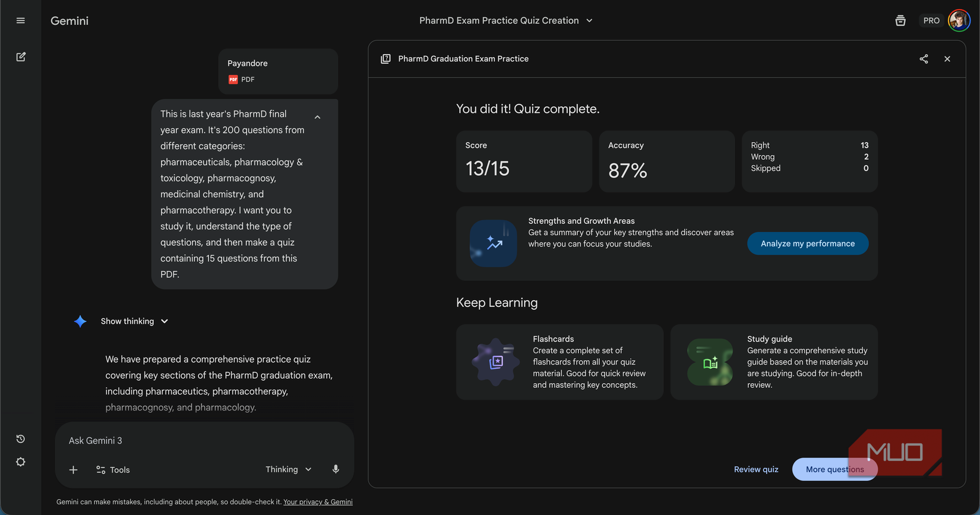Open settings gear in sidebar
980x515 pixels.
point(21,462)
